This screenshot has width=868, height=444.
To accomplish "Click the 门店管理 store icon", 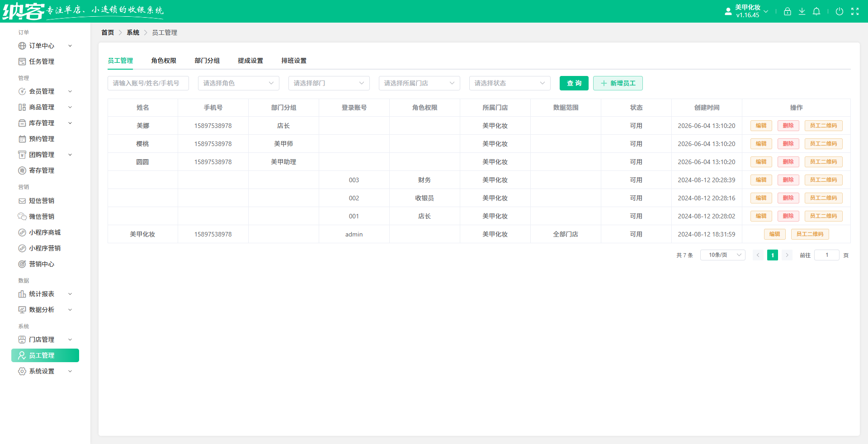I will pyautogui.click(x=22, y=340).
